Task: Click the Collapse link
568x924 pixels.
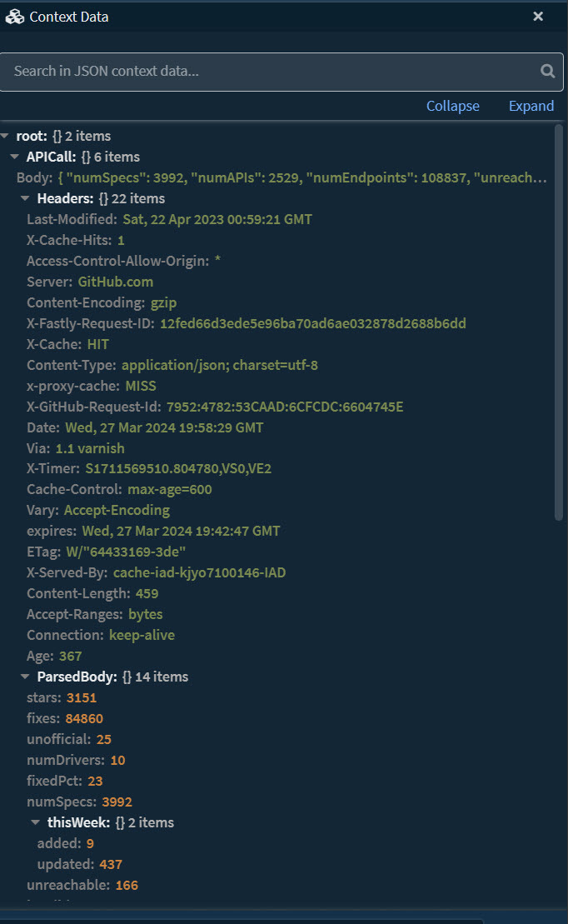Action: (452, 106)
